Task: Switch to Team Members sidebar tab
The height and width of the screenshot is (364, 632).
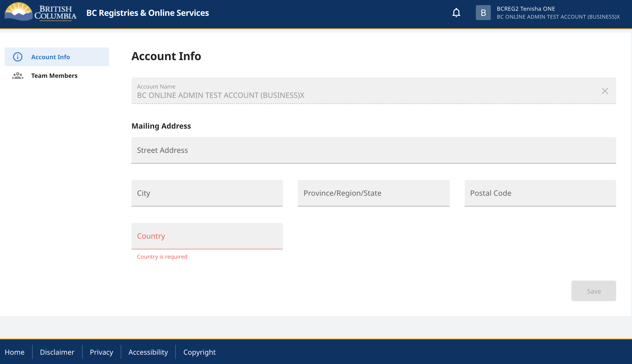Action: click(54, 76)
